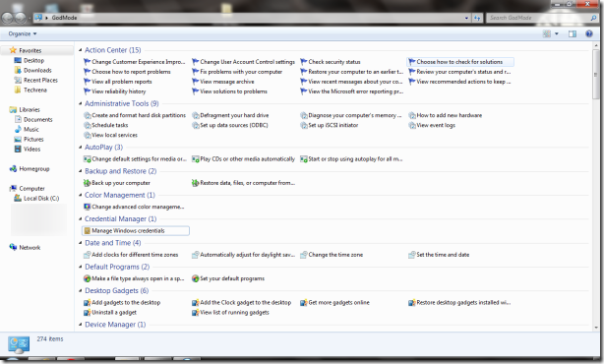Click the gadget icon beside Uninstall a gadget
604x364 pixels.
pos(88,313)
